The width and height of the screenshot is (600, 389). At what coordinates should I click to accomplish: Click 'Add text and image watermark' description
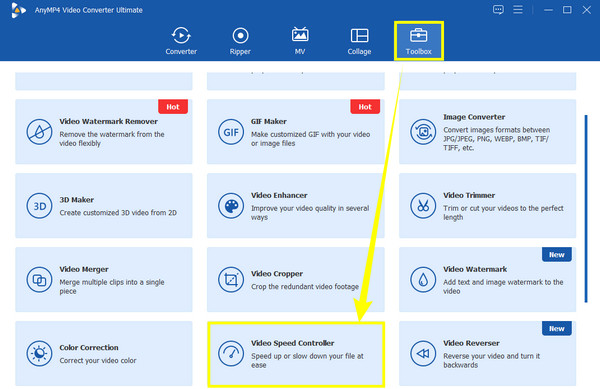pos(503,286)
